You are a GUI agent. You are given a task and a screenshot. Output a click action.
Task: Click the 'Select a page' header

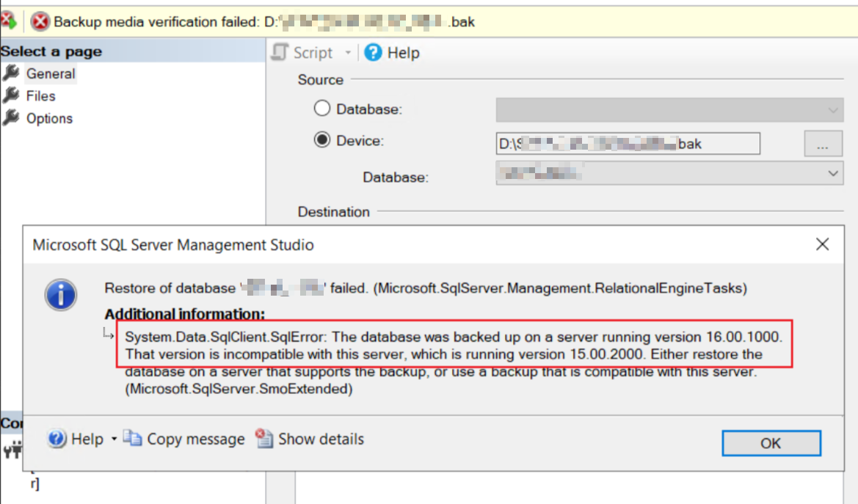tap(51, 51)
